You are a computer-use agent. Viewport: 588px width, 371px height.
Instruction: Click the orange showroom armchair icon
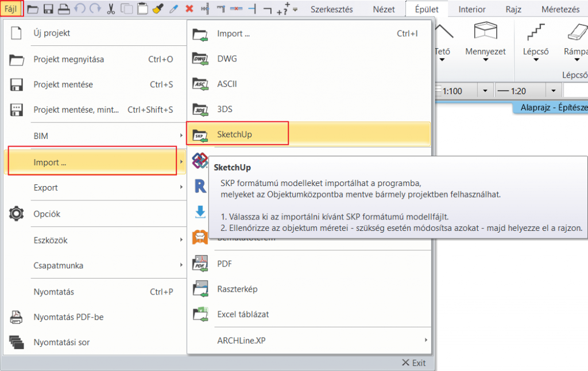click(x=200, y=237)
